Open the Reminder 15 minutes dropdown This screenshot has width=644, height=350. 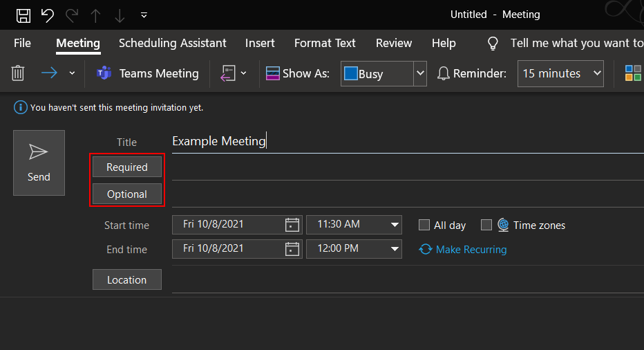pos(560,73)
